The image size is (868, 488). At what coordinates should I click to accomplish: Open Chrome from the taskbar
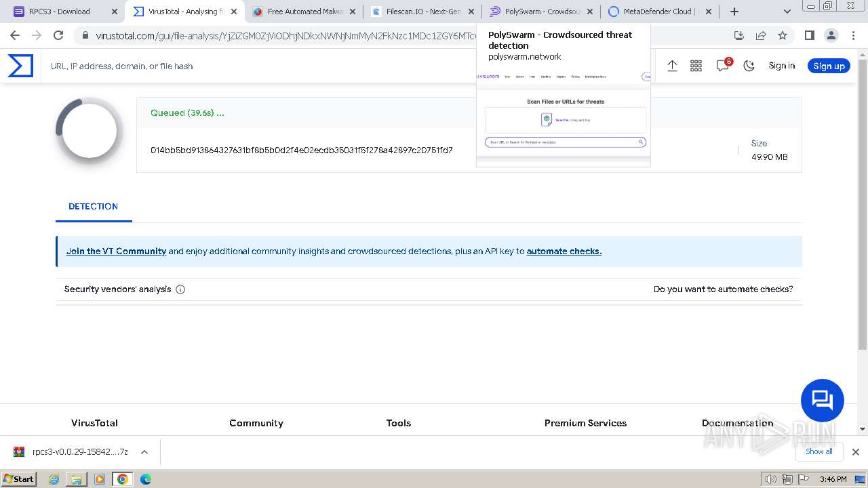(x=123, y=479)
